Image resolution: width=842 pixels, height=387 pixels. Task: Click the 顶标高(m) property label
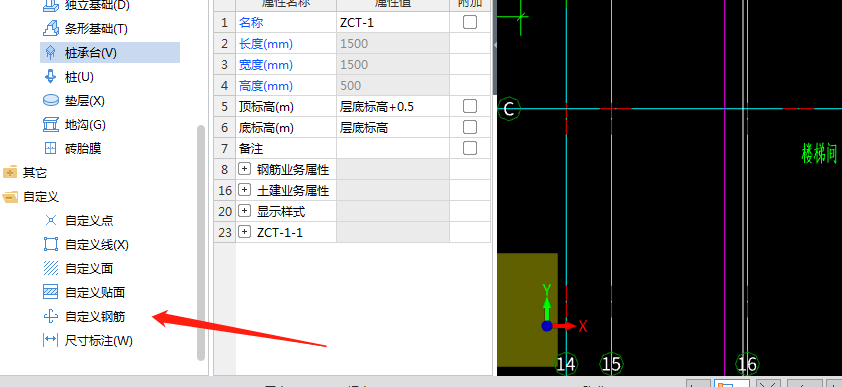266,107
